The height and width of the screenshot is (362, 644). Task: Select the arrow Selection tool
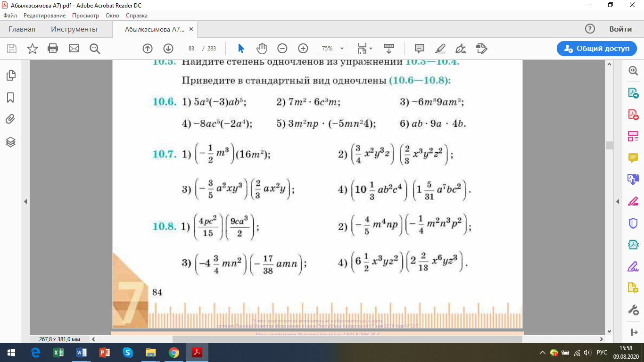click(241, 49)
